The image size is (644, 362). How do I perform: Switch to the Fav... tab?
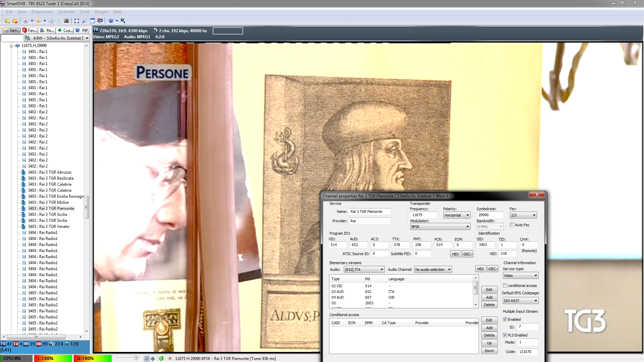pos(30,30)
